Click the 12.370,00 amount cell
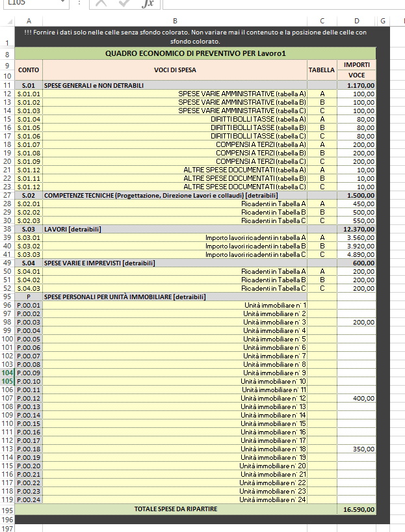The height and width of the screenshot is (532, 405). (x=356, y=230)
